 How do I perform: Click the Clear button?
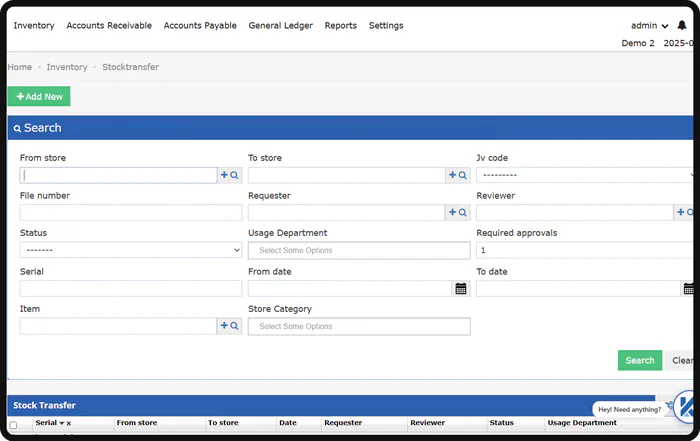click(x=680, y=360)
